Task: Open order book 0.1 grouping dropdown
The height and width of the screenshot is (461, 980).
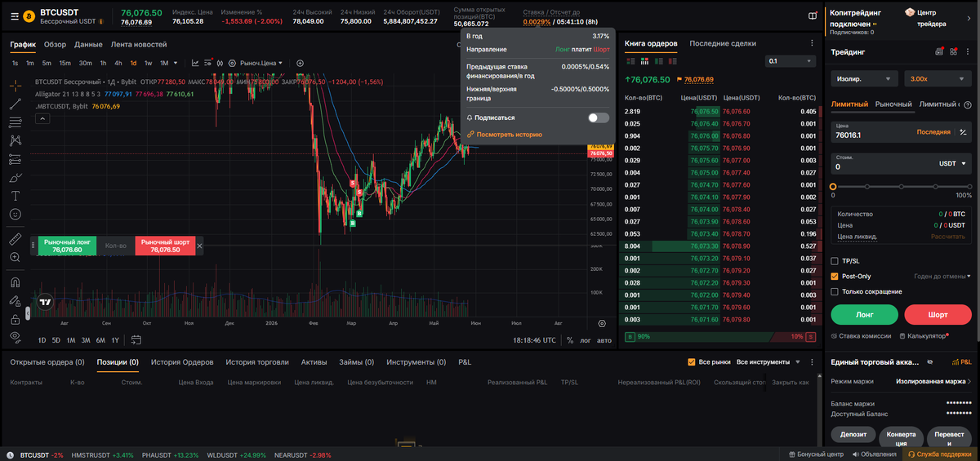Action: pos(790,61)
